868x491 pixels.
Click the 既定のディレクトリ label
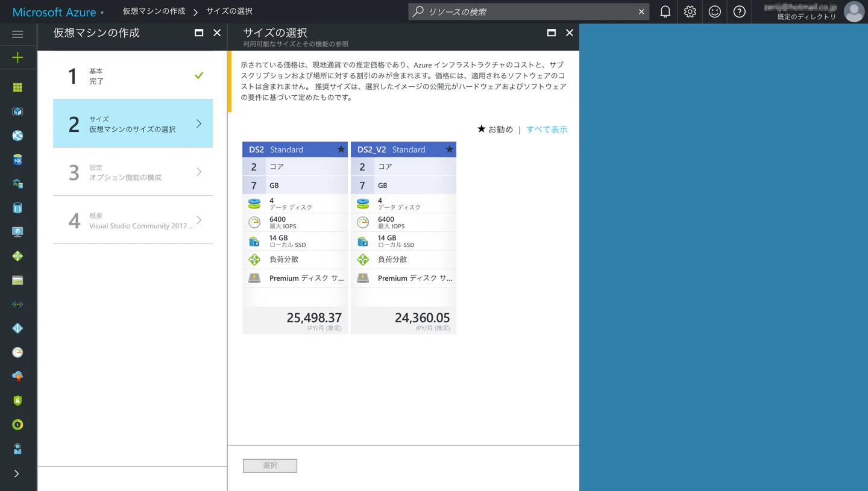tap(807, 17)
